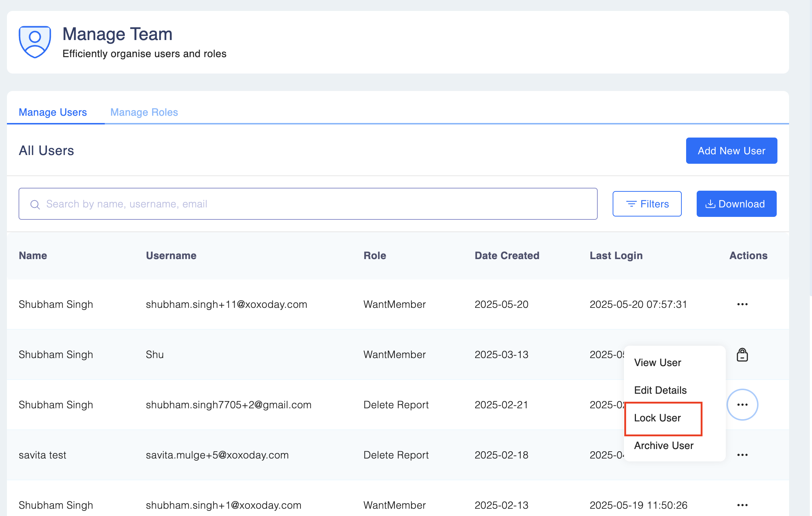Open actions menu for shubham.singh+11@xoxoday.com
Screen dimensions: 812x516
point(742,304)
